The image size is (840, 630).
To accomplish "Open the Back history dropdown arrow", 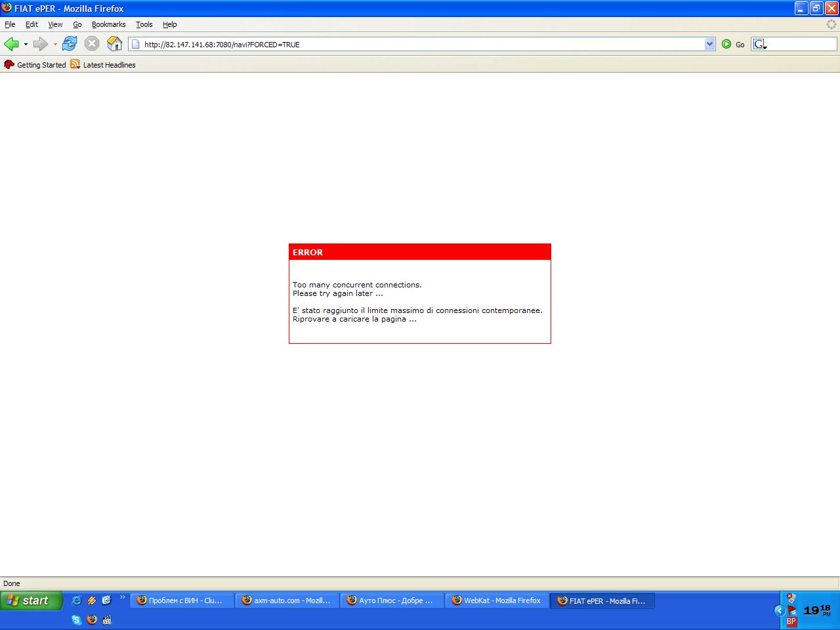I will [x=26, y=44].
